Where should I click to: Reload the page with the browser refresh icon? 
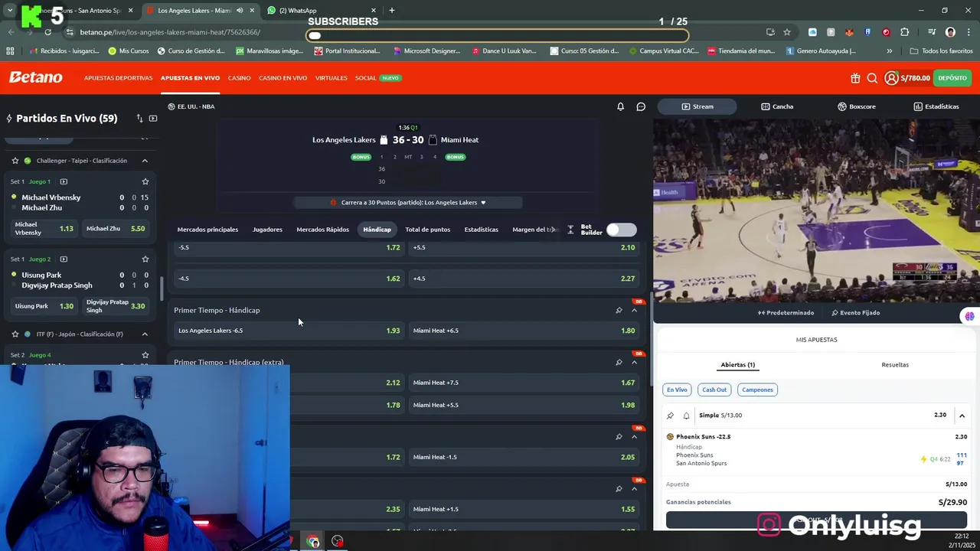point(47,32)
